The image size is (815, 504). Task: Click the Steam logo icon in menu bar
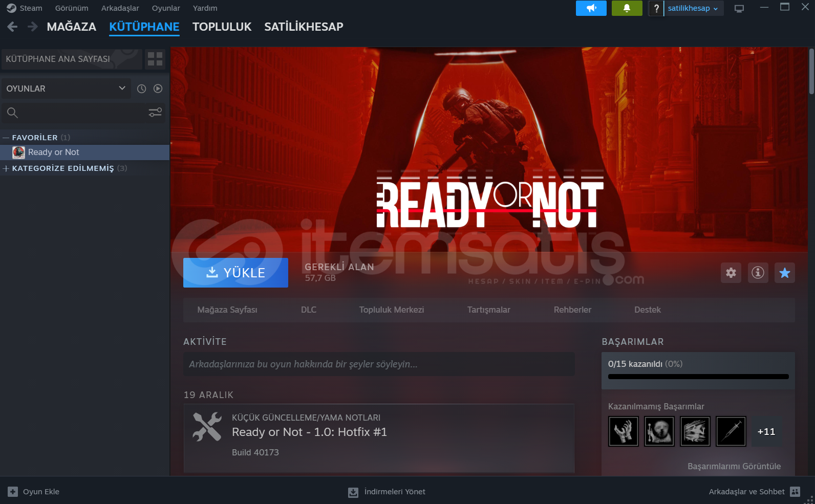tap(11, 8)
